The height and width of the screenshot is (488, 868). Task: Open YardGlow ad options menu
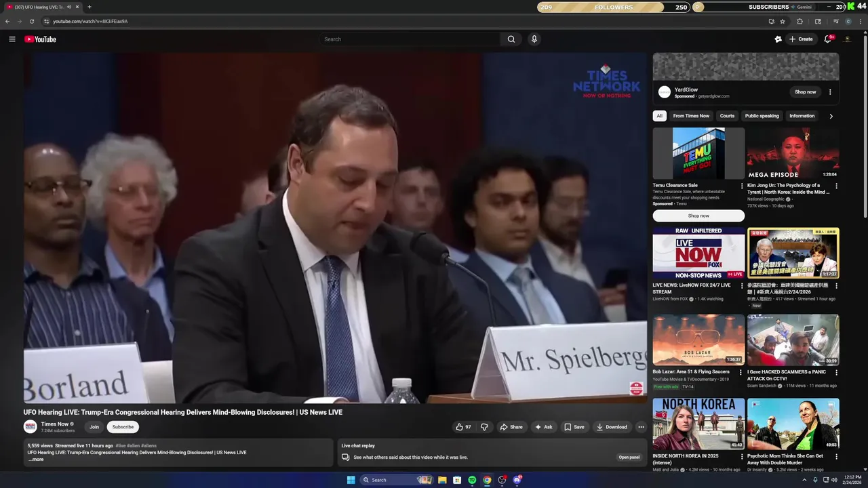coord(830,92)
